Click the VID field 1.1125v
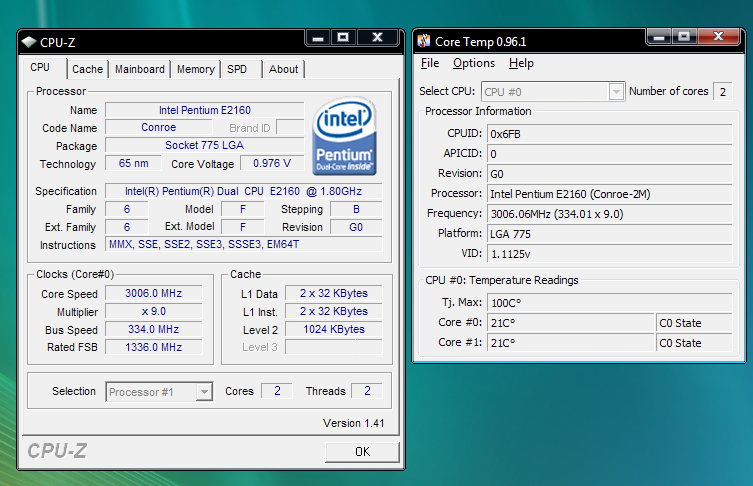The width and height of the screenshot is (753, 486). click(x=609, y=254)
